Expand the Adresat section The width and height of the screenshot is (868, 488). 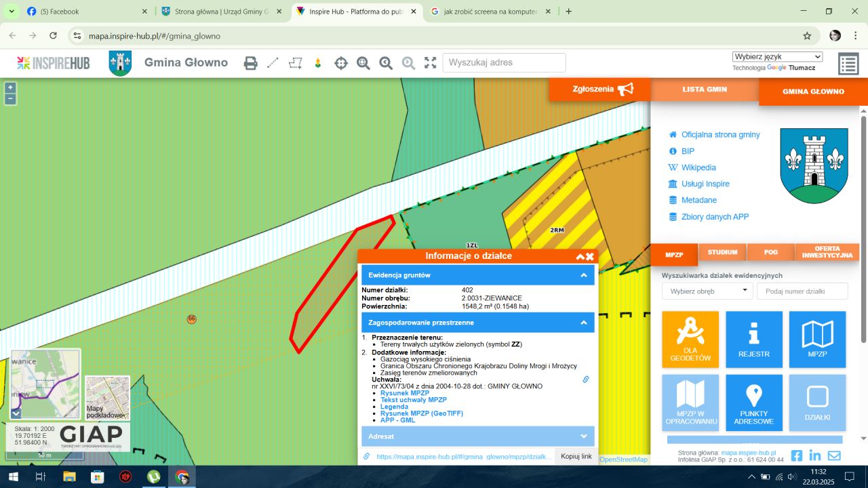pyautogui.click(x=583, y=436)
